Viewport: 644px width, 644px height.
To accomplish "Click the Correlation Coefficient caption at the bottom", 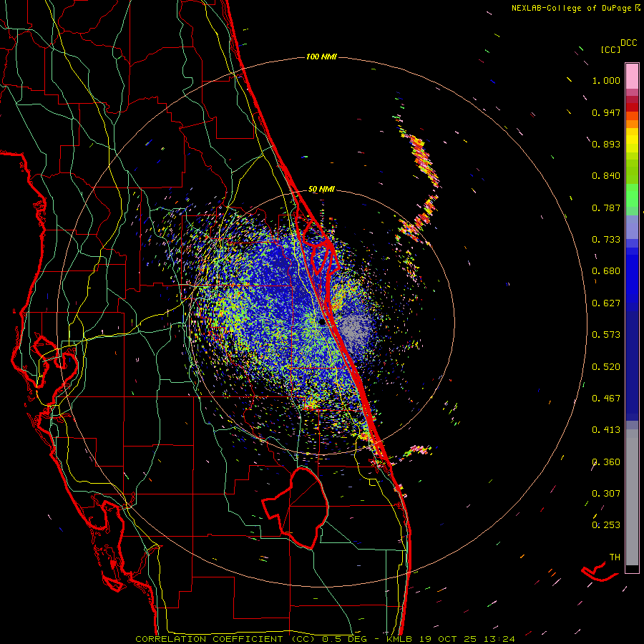I will 325,639.
